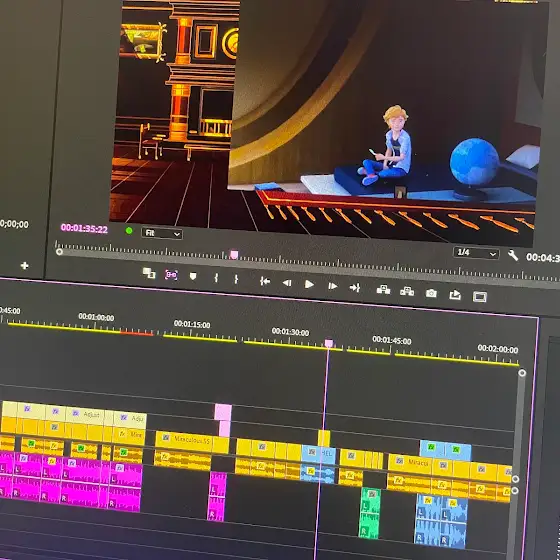Click the 00:04 duration timecode in the monitor
This screenshot has width=560, height=560.
tap(543, 258)
